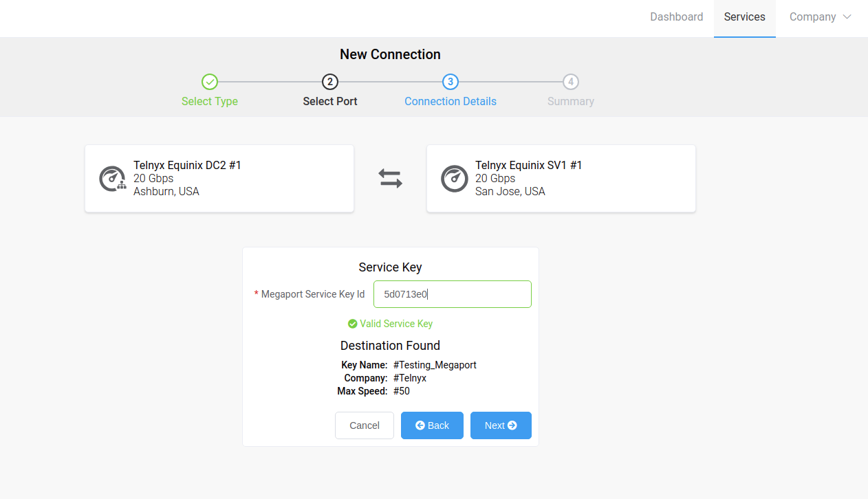Click step 4 circle Summary
Screen dimensions: 868x499
(x=570, y=82)
